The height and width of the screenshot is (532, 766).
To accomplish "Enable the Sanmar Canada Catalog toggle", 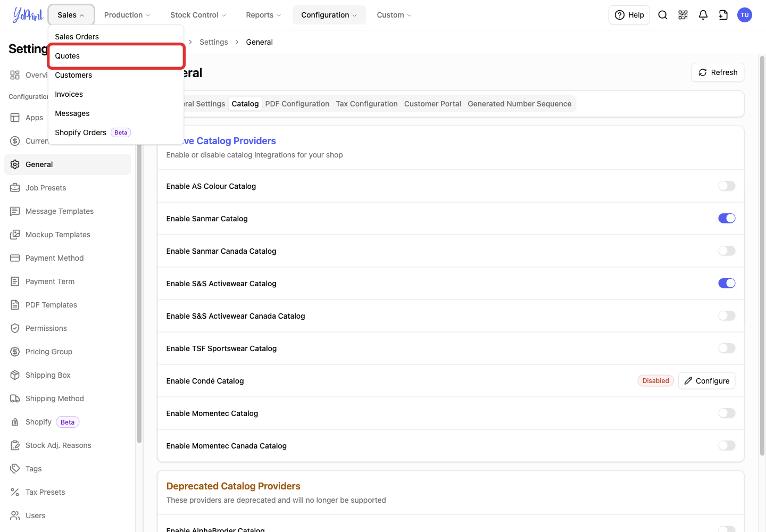I will 727,251.
